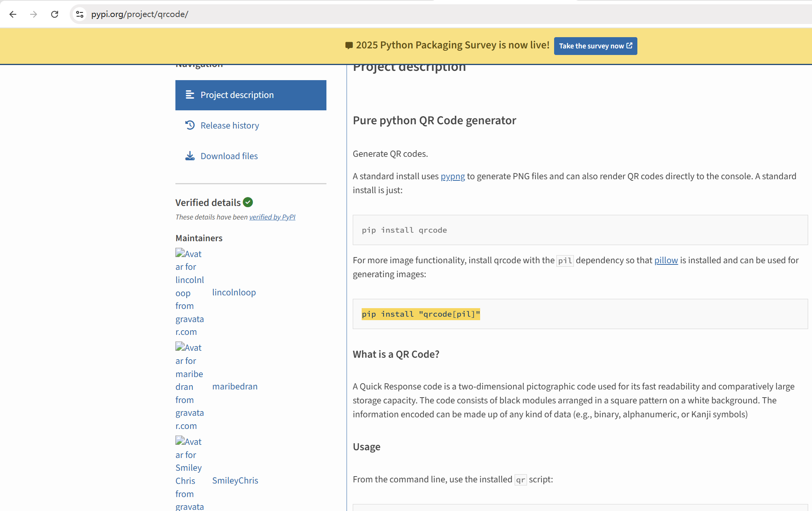Screen dimensions: 812x511
Task: Click the 'What is a QR Code?' heading
Action: (x=396, y=354)
